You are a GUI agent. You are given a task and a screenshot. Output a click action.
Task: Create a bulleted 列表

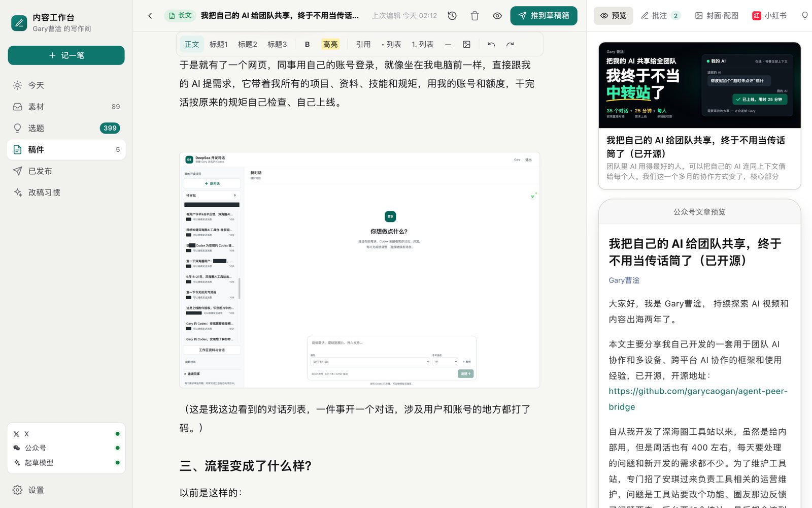coord(391,44)
